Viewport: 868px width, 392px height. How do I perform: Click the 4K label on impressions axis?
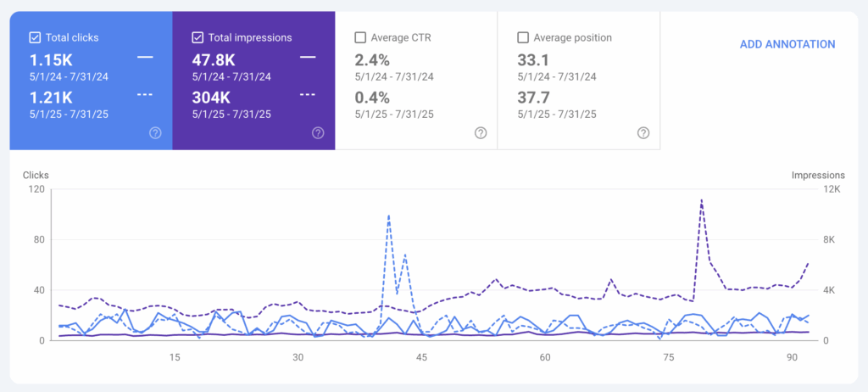(829, 290)
